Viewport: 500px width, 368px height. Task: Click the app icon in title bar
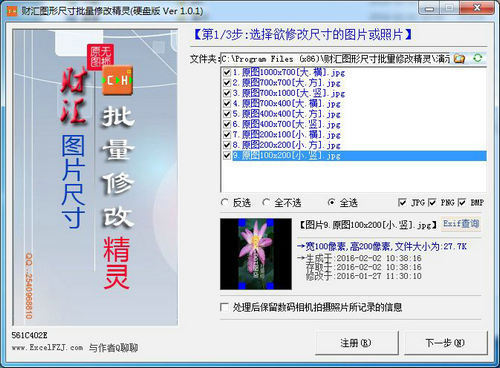[12, 11]
